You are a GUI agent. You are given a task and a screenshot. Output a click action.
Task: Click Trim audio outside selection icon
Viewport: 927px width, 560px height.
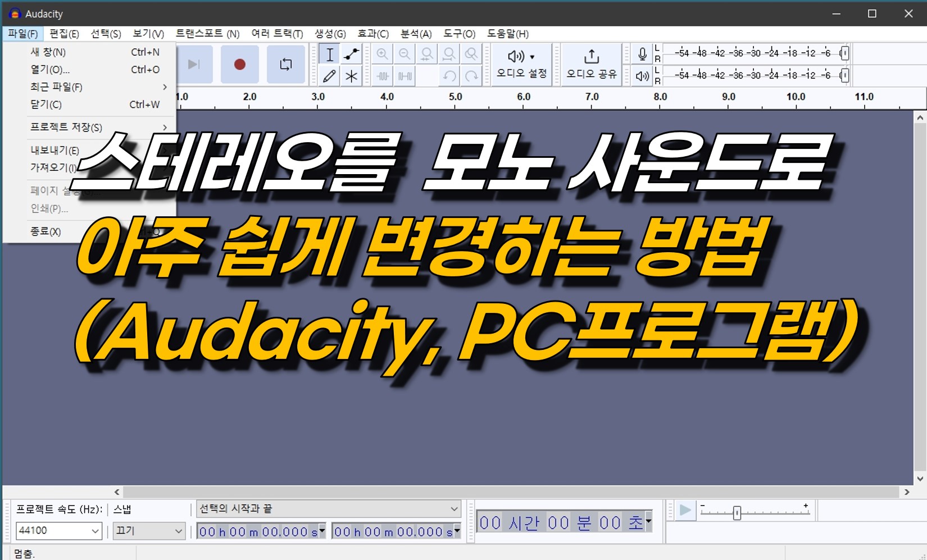point(382,76)
